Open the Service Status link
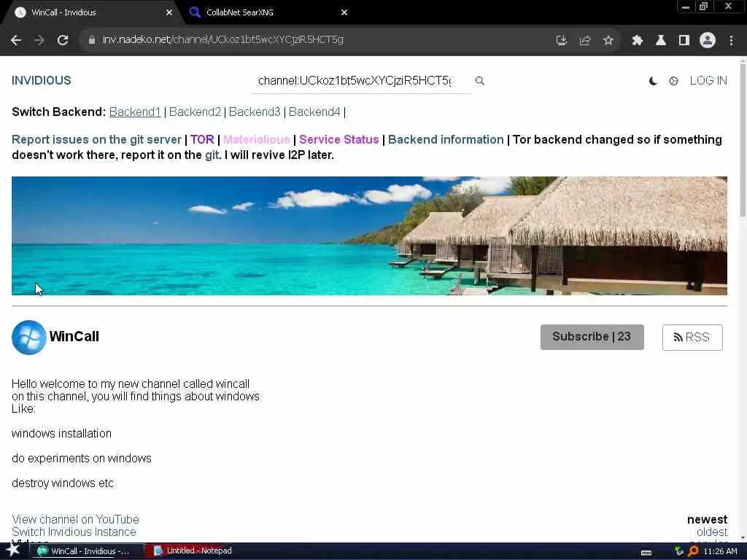The image size is (747, 560). [338, 139]
